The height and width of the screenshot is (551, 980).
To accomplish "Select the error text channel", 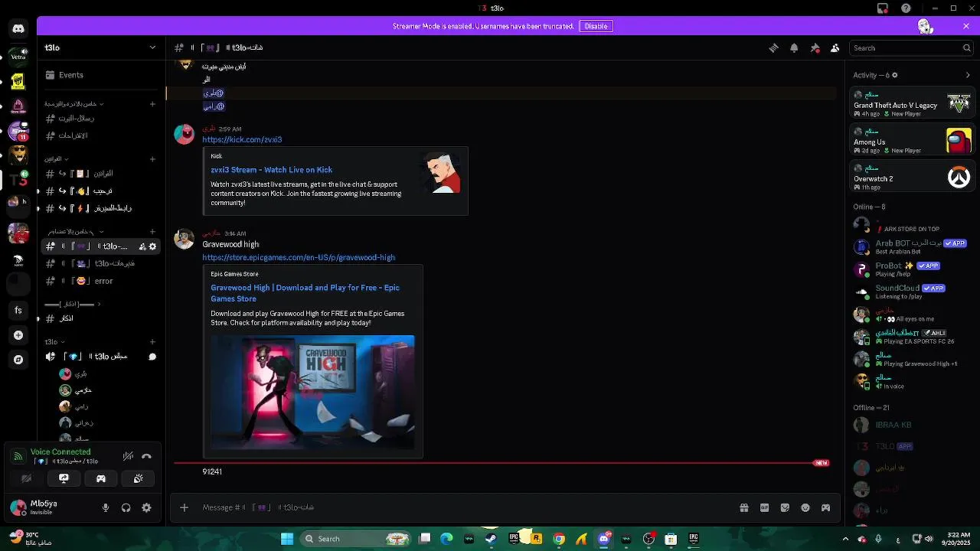I will [x=100, y=281].
